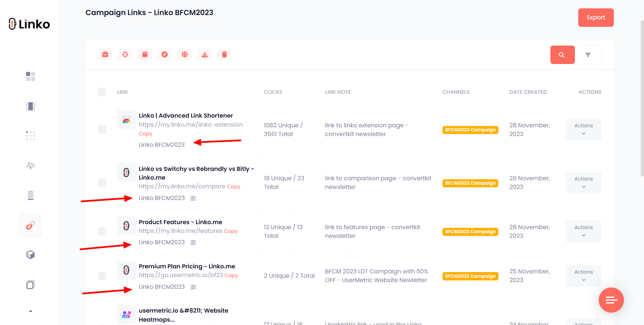Open the red chat floating button
The height and width of the screenshot is (325, 644).
pyautogui.click(x=611, y=300)
